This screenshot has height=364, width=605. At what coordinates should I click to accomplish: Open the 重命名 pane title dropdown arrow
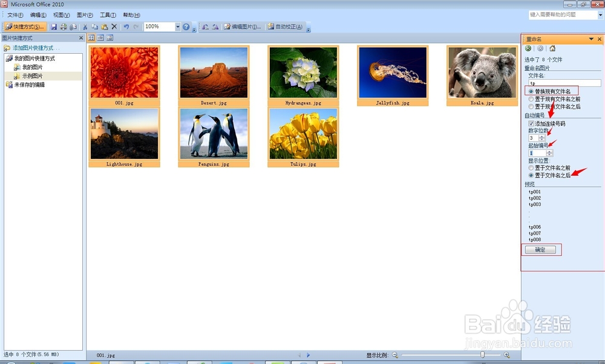591,39
